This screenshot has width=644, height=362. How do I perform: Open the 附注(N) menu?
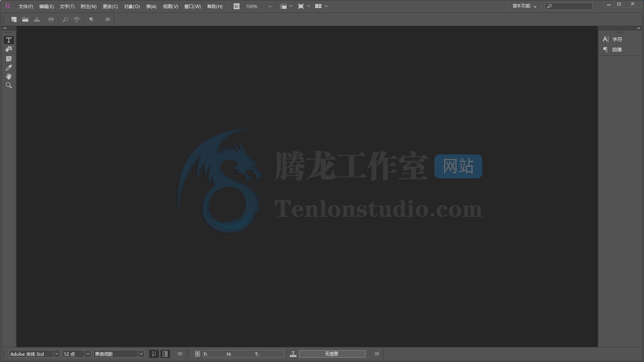point(89,7)
